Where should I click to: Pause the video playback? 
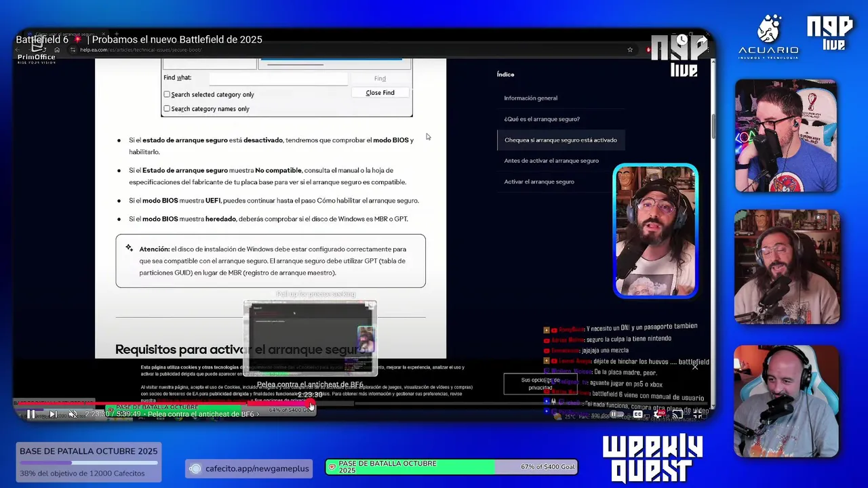click(31, 414)
